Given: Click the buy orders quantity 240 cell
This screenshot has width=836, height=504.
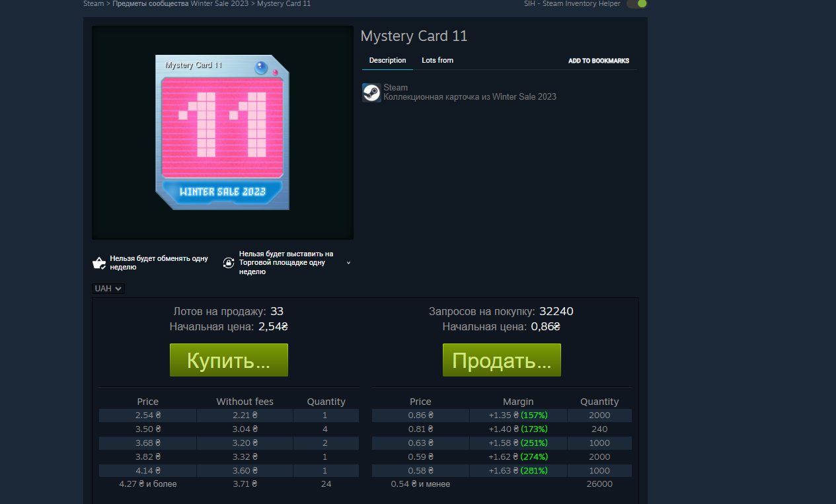Looking at the screenshot, I should (599, 429).
